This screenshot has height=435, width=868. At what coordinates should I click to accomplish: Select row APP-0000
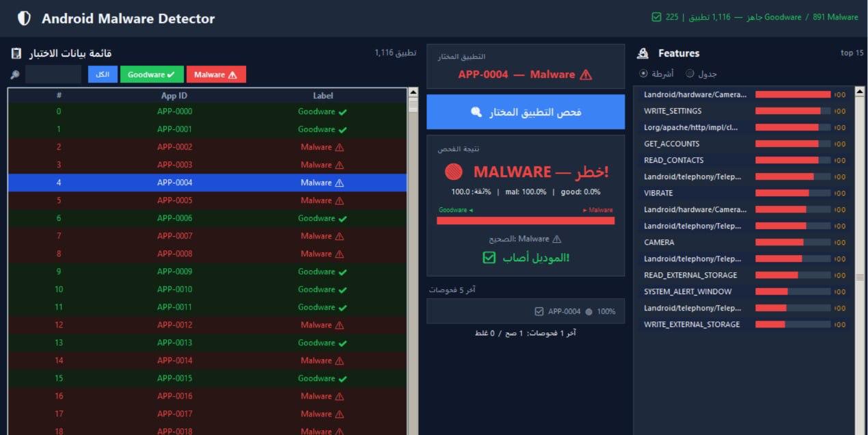[207, 111]
